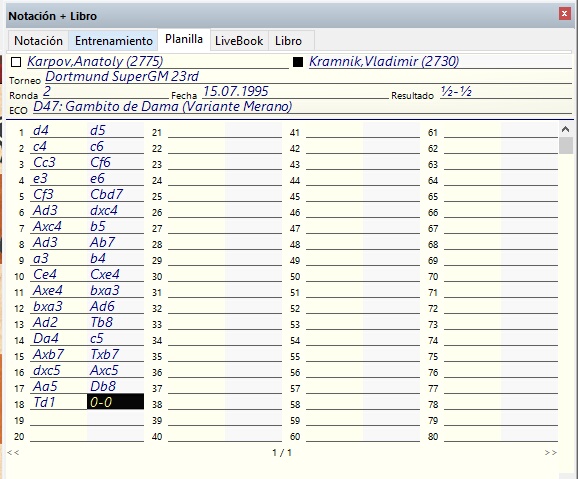Select white's move 18 Td1
The height and width of the screenshot is (479, 578).
point(44,402)
